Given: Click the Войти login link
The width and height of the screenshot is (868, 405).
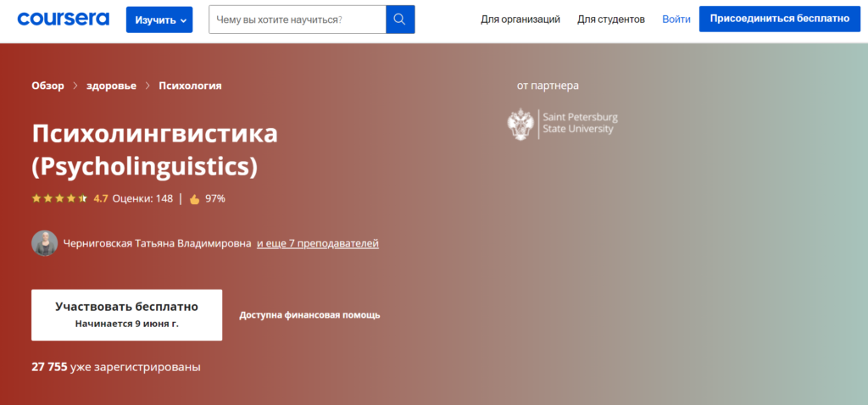Looking at the screenshot, I should point(676,19).
